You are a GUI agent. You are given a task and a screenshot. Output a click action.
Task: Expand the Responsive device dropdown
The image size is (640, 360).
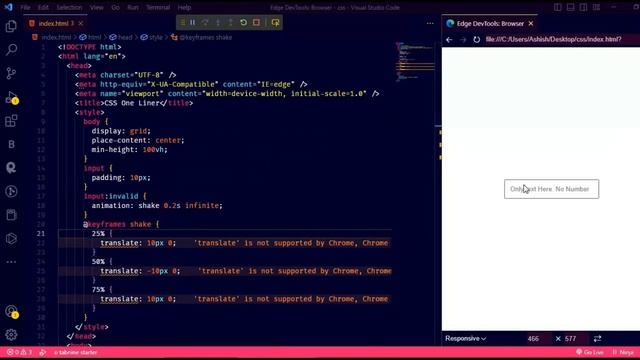(465, 338)
